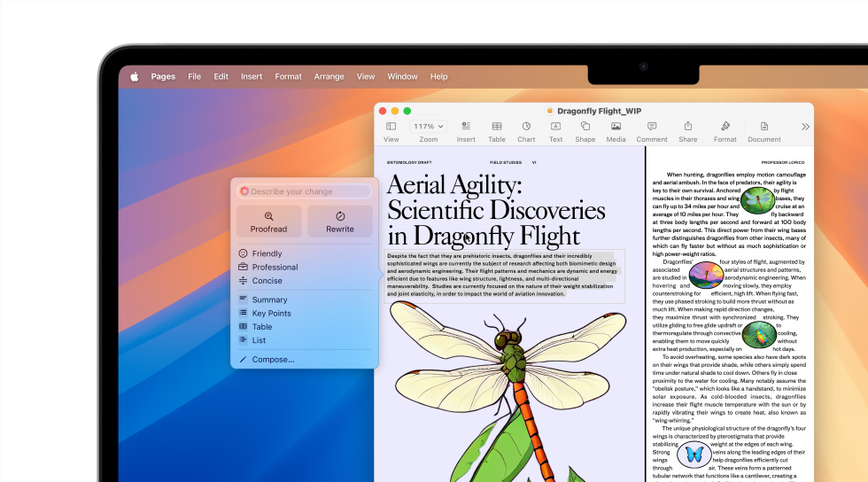This screenshot has width=868, height=482.
Task: Open the Apple menu
Action: (x=135, y=76)
